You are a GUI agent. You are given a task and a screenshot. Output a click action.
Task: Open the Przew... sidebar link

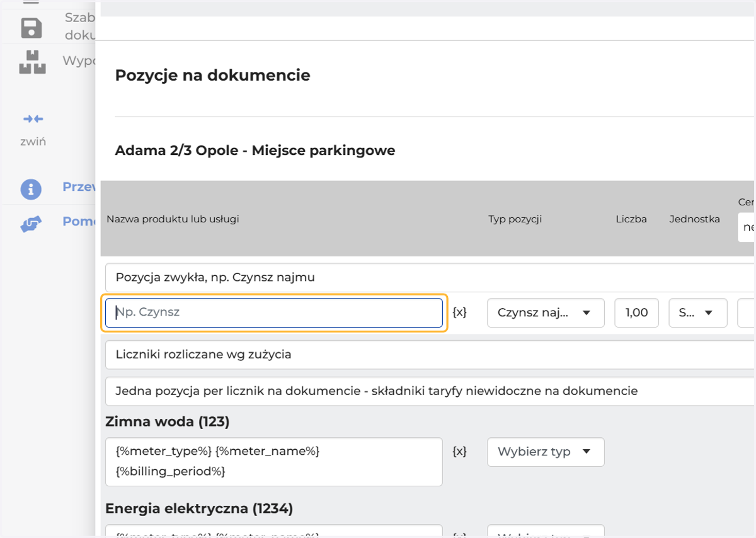tap(79, 187)
